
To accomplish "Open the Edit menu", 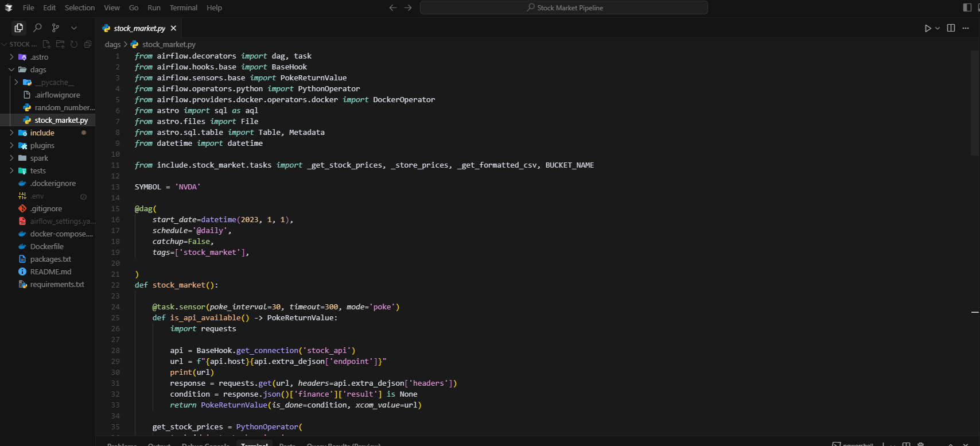I will click(x=49, y=7).
